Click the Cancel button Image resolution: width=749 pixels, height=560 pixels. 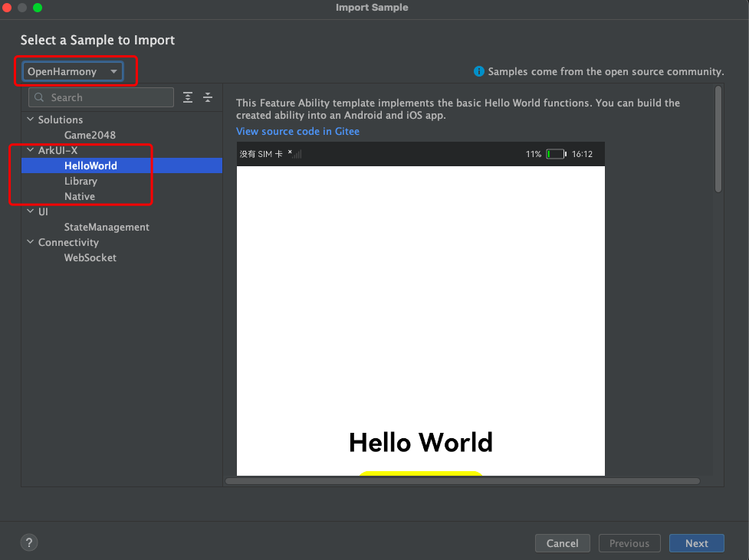[x=562, y=543]
